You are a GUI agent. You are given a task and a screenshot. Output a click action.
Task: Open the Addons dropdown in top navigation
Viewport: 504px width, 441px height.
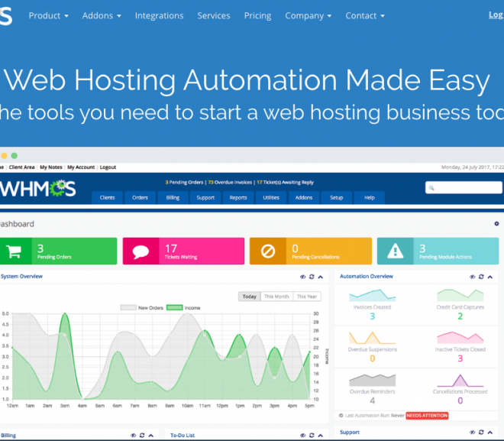tap(102, 16)
